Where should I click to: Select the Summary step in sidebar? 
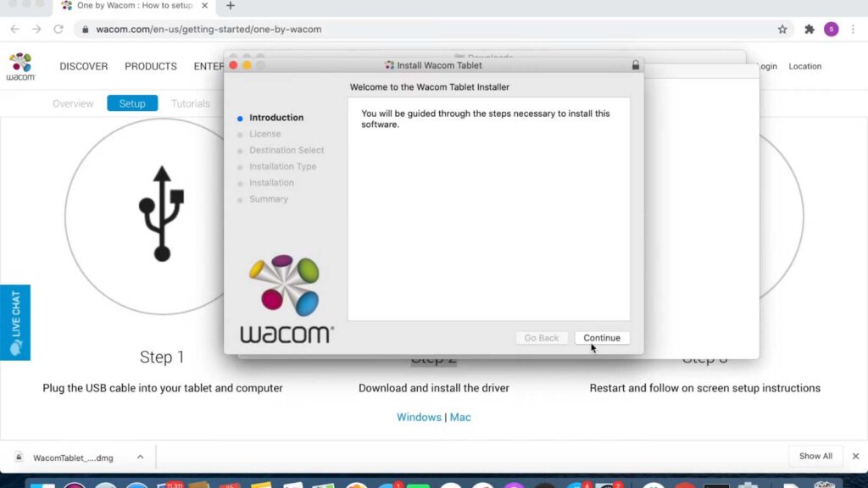pyautogui.click(x=269, y=198)
